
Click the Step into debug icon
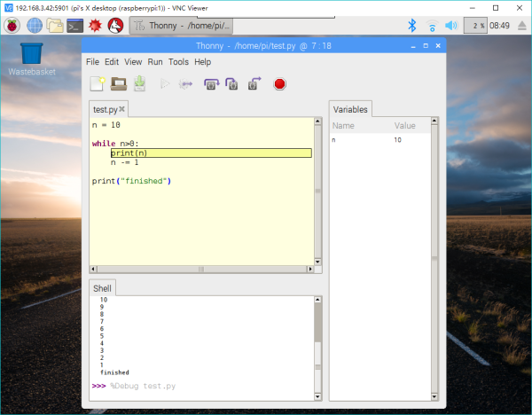pyautogui.click(x=231, y=84)
